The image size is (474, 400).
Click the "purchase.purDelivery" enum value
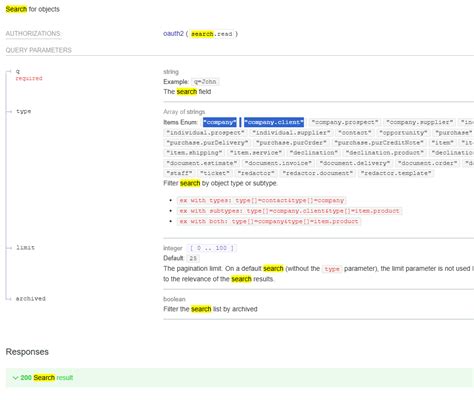(207, 143)
